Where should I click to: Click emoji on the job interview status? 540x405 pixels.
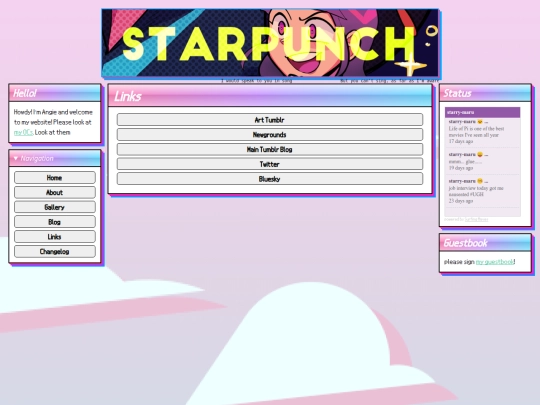point(480,181)
